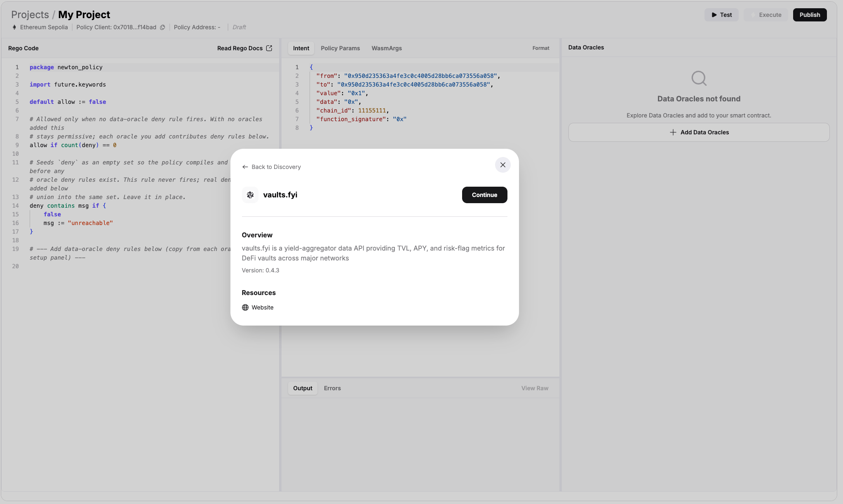Close the vaults.fyi dialog with X
This screenshot has width=843, height=504.
tap(503, 165)
